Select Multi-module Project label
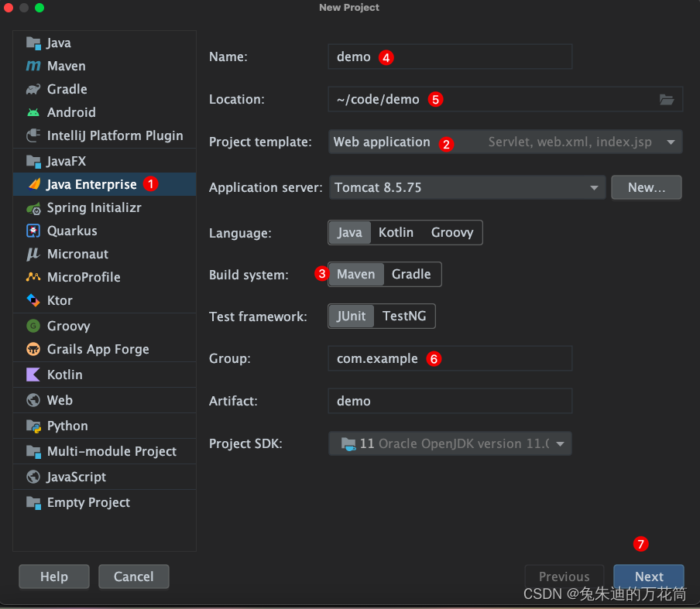Viewport: 700px width, 609px height. [x=112, y=451]
